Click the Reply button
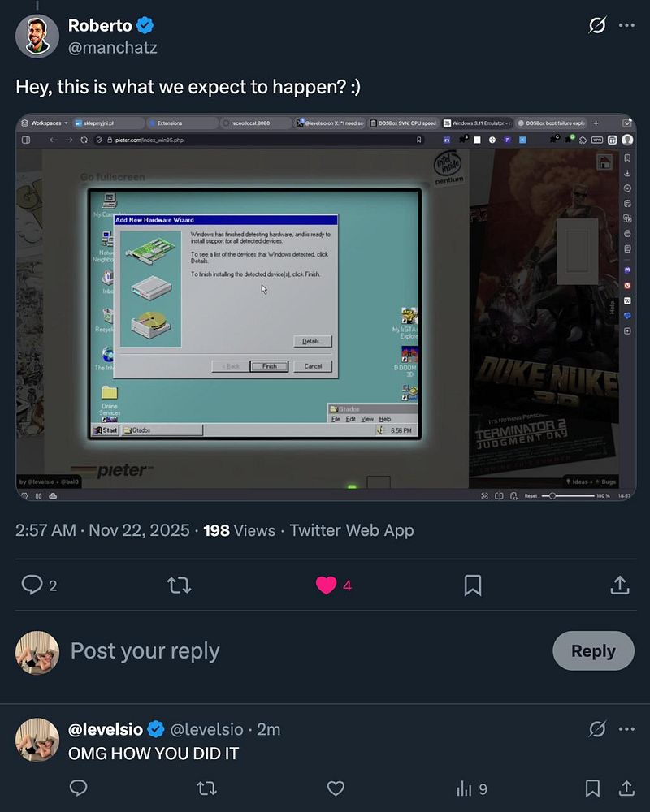The width and height of the screenshot is (650, 812). (593, 650)
